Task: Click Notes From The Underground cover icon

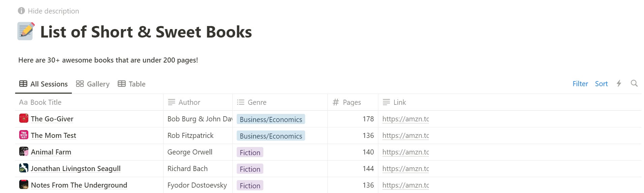Action: (24, 185)
